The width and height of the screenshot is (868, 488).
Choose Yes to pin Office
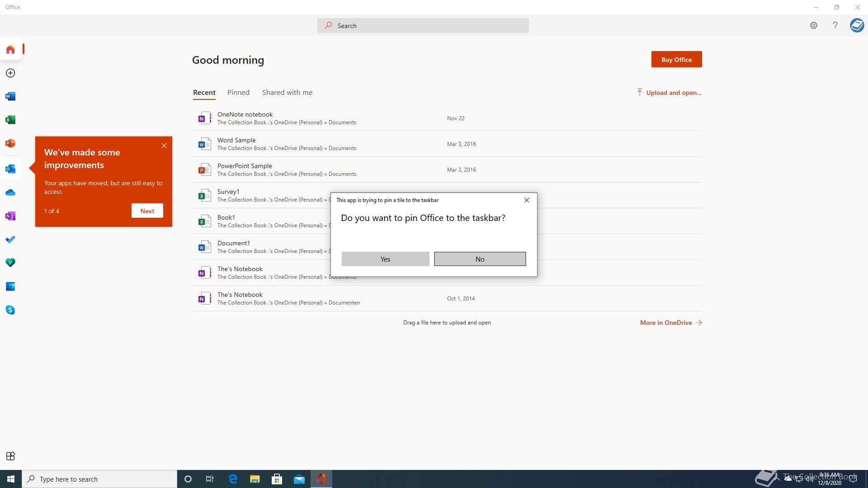(x=385, y=259)
